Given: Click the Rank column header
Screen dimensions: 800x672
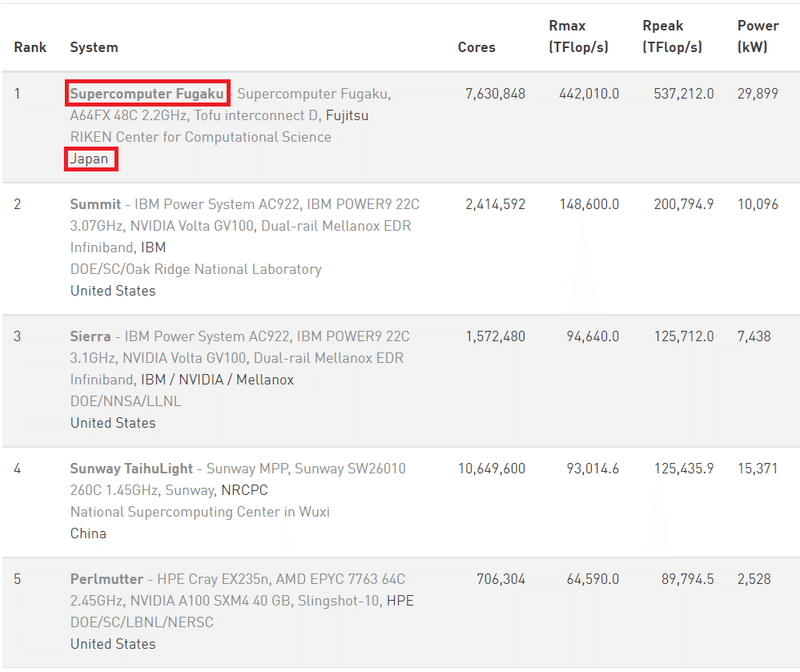Looking at the screenshot, I should pos(30,47).
